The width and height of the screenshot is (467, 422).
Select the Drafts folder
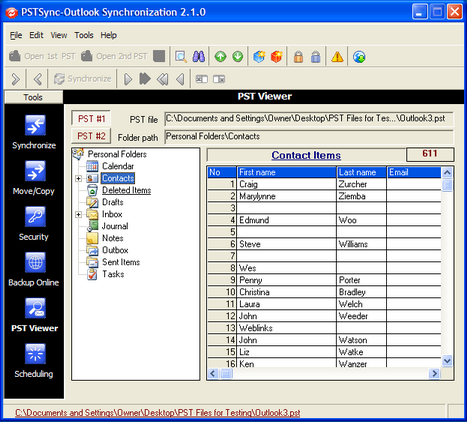[112, 202]
